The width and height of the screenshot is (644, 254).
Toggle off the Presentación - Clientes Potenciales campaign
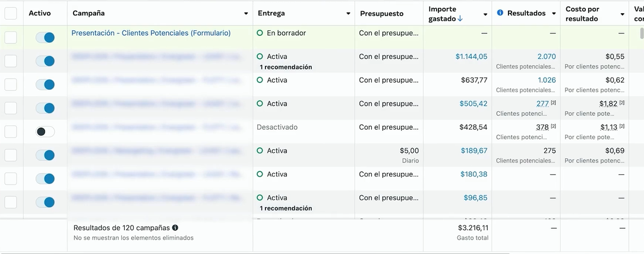click(45, 37)
